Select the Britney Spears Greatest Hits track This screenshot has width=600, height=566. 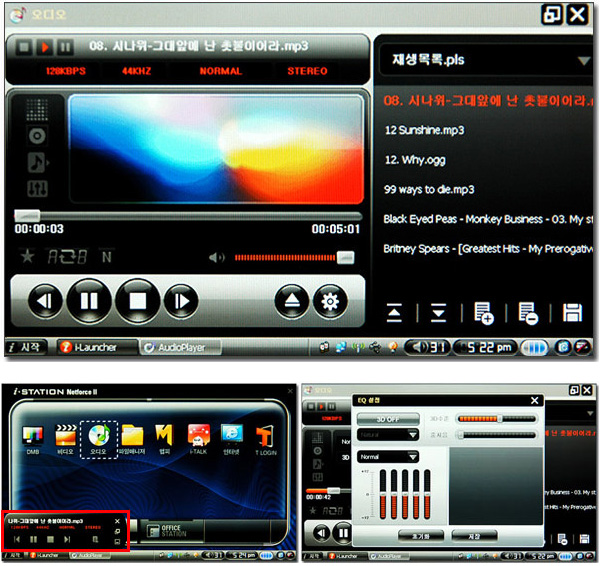488,249
